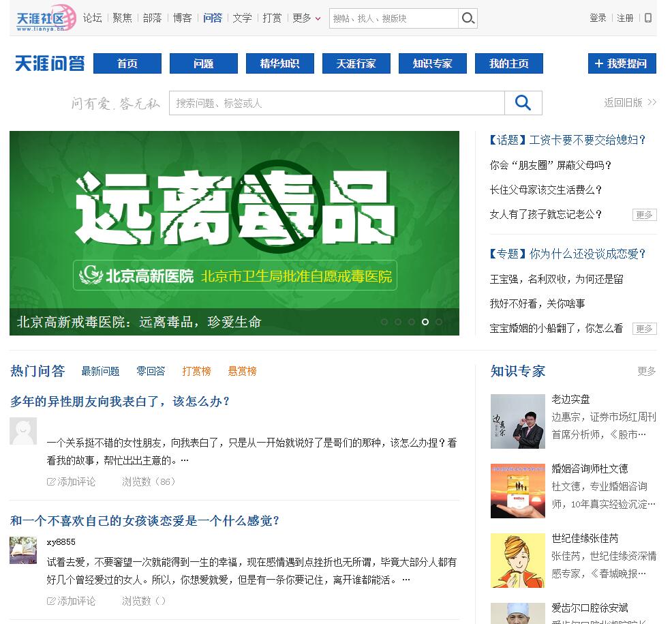This screenshot has height=624, width=672.
Task: Open 女人有了孩子就忘记老公 link
Action: pyautogui.click(x=545, y=214)
